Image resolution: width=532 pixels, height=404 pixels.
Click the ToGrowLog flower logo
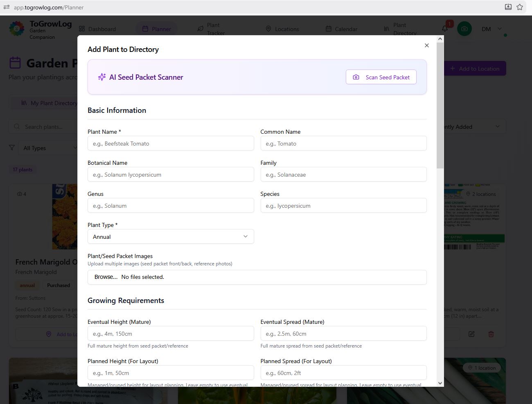[x=17, y=29]
